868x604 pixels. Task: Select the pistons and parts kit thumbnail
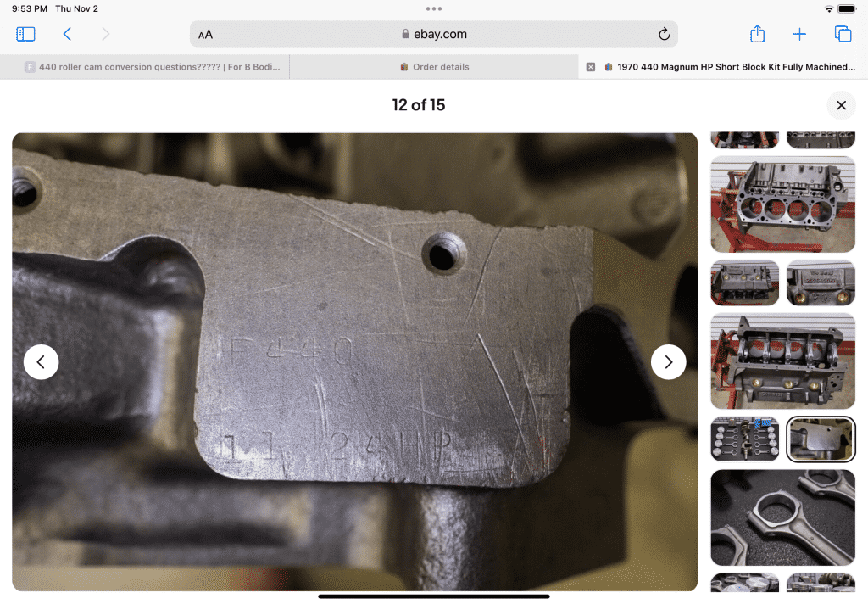coord(744,439)
